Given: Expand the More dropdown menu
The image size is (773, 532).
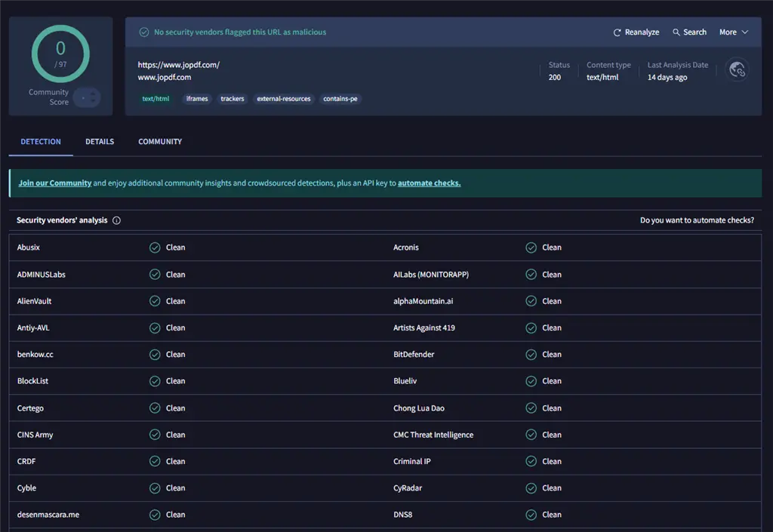Looking at the screenshot, I should point(733,32).
